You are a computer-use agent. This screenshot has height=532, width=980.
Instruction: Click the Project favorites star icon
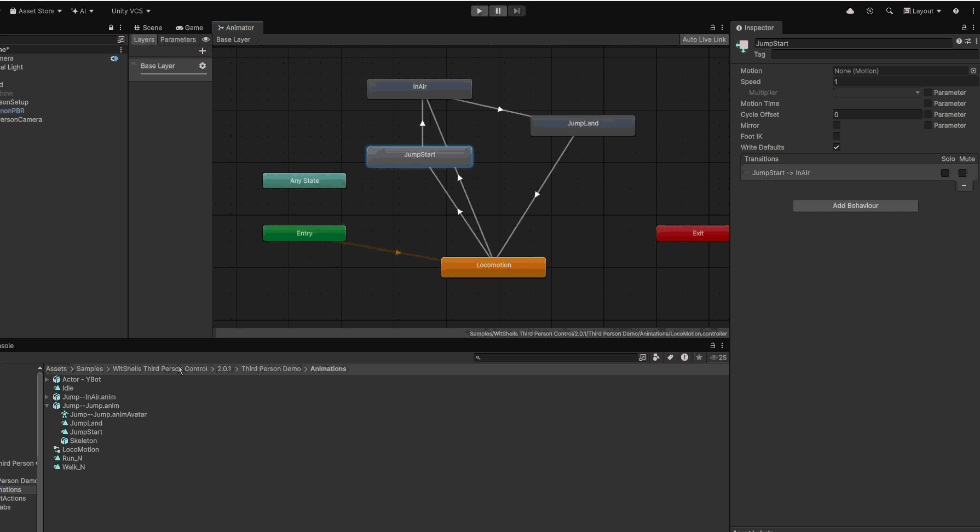[x=699, y=357]
